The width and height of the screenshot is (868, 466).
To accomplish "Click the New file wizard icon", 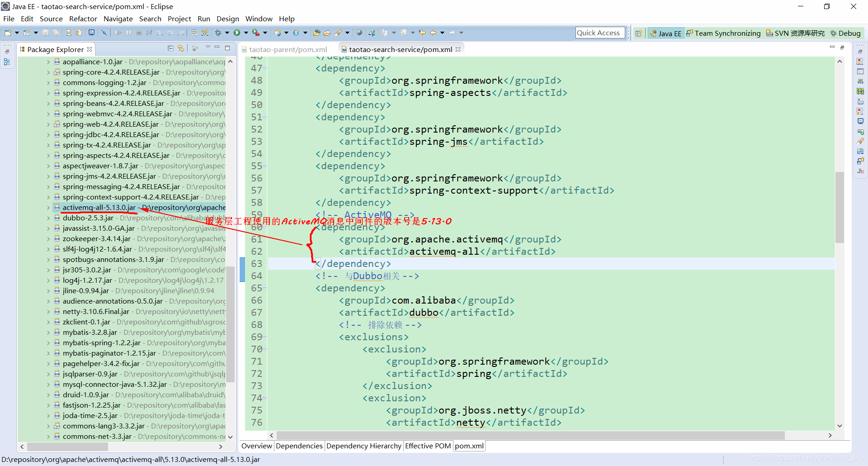I will pos(8,33).
